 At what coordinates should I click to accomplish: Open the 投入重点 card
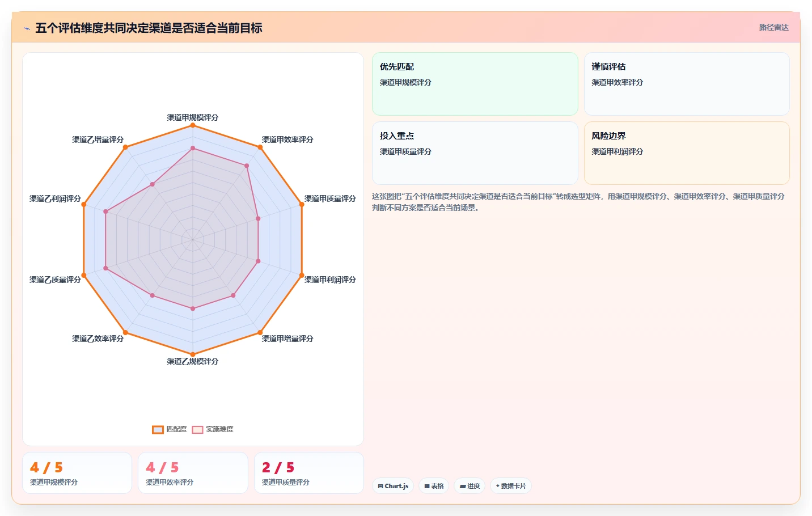coord(475,153)
